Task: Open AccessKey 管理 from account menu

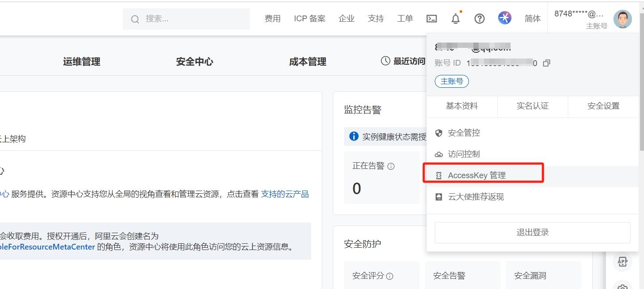Action: [476, 176]
